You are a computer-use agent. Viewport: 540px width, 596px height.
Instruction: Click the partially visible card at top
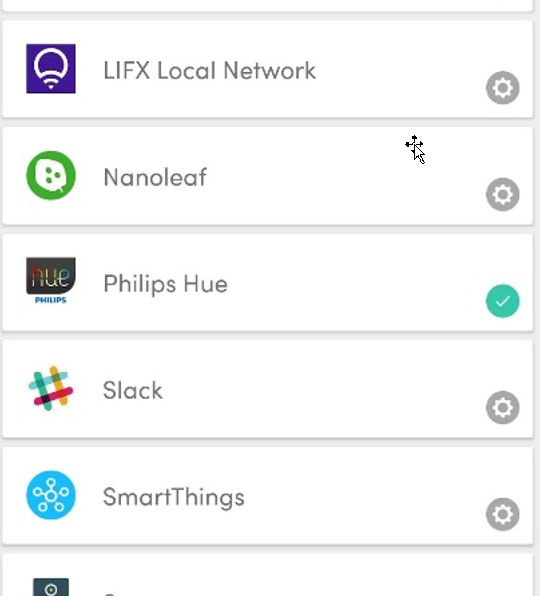pos(268,5)
